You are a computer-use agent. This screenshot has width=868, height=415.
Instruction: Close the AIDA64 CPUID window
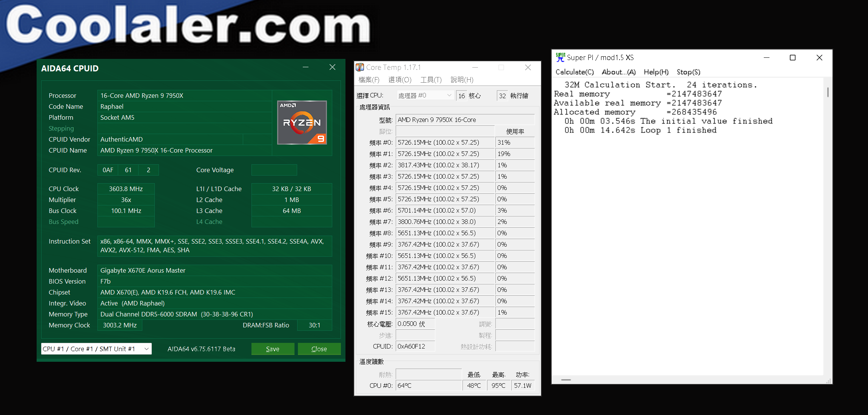click(x=332, y=67)
